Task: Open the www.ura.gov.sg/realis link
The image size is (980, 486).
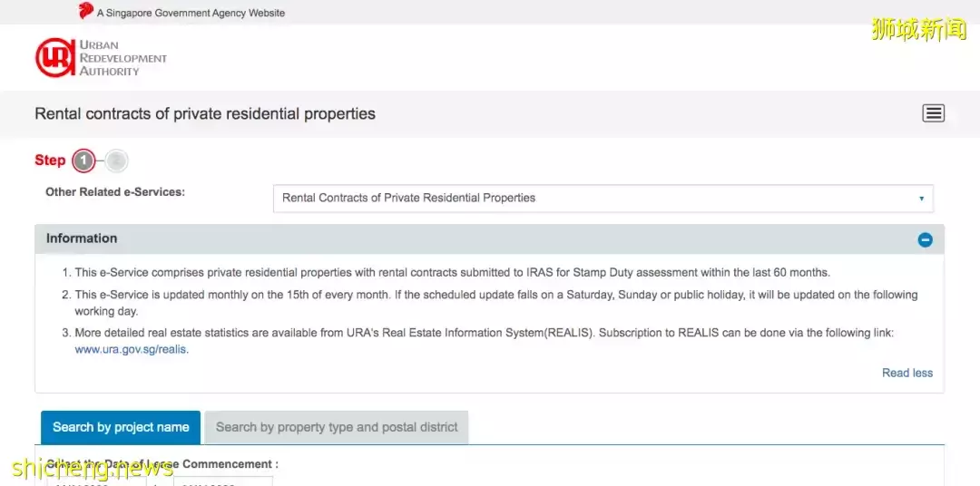Action: coord(132,349)
